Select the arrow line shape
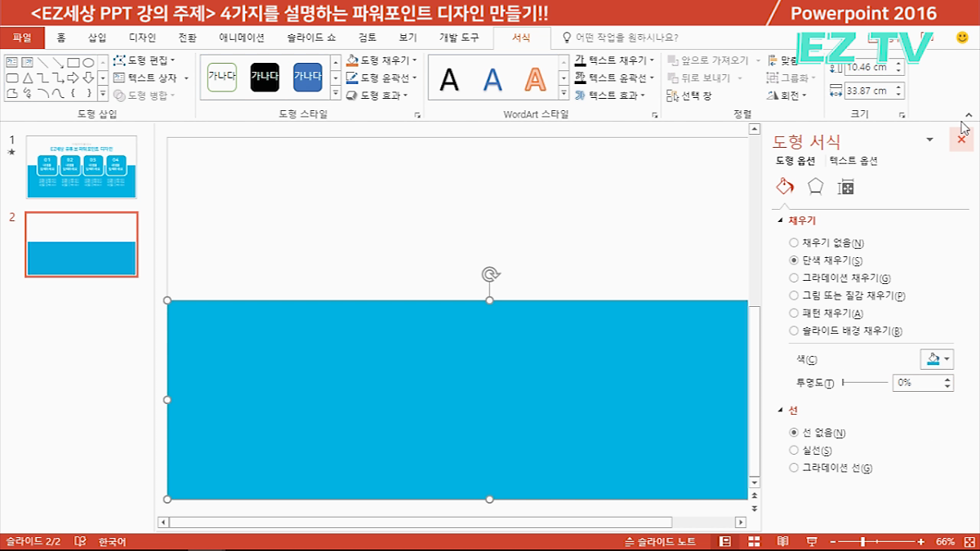Screen dimensions: 980x551 [58, 63]
